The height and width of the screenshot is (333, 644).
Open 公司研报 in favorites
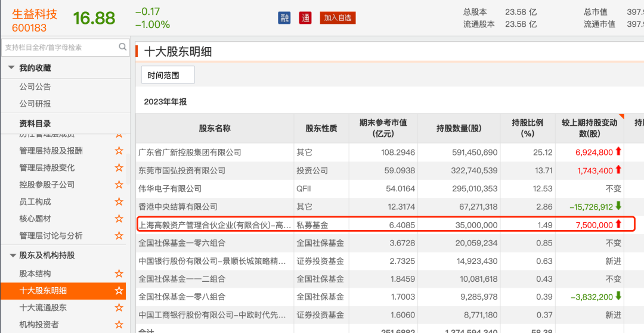click(35, 104)
